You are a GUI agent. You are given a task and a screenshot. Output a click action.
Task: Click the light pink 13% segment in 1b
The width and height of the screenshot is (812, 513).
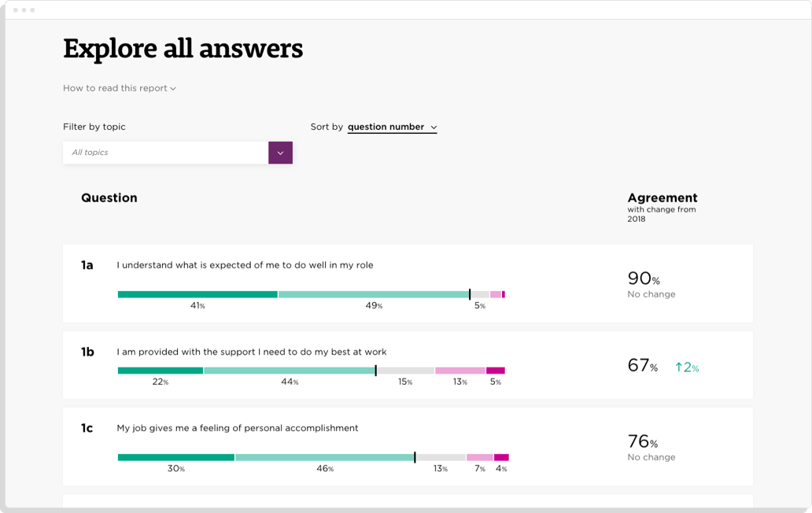click(460, 371)
